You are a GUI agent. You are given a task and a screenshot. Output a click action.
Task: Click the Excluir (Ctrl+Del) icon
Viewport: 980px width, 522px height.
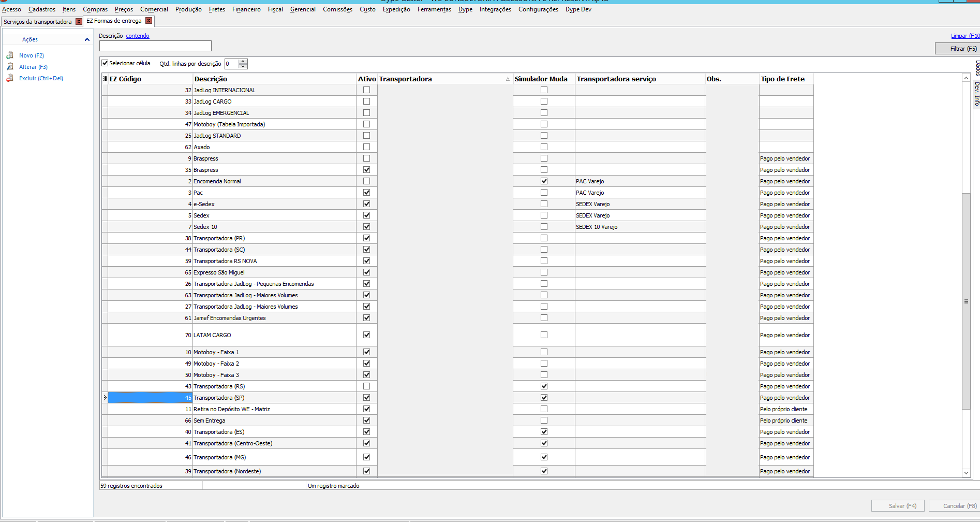coord(10,78)
